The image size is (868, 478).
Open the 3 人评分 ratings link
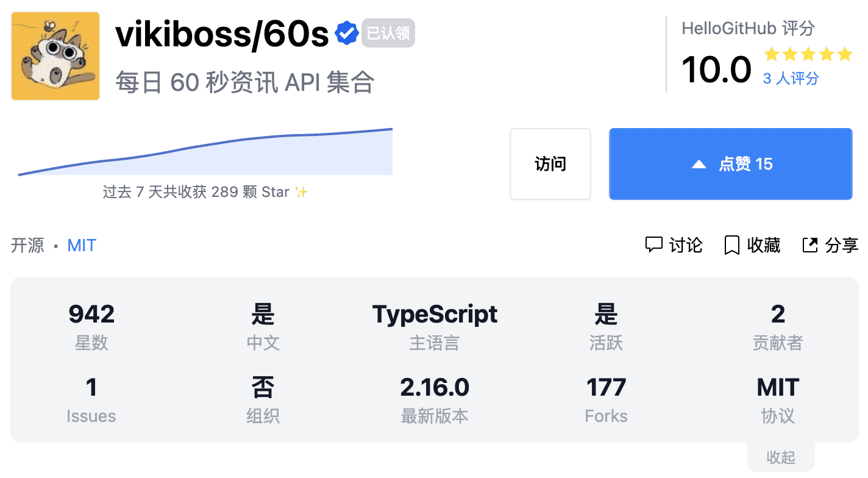pyautogui.click(x=791, y=79)
